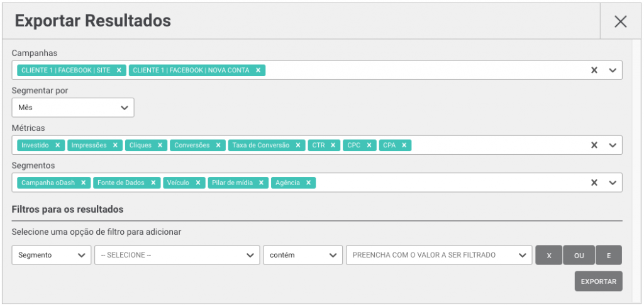Image resolution: width=644 pixels, height=306 pixels.
Task: Click the EXPORTAR button
Action: click(x=599, y=281)
